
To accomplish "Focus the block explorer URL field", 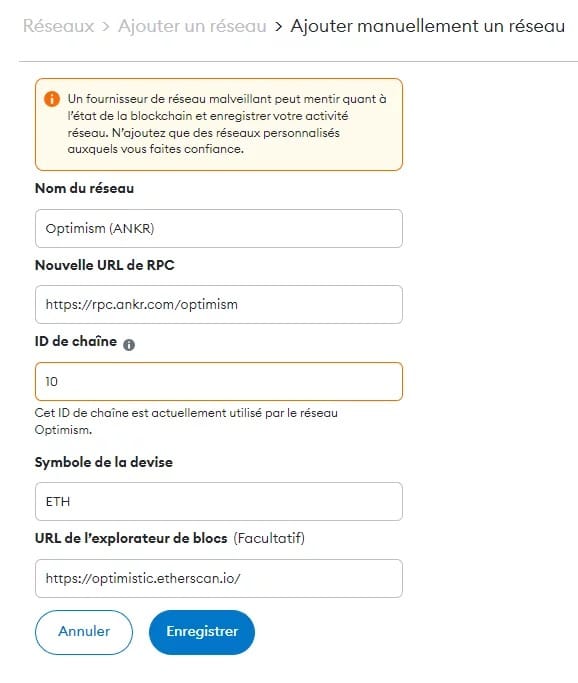I will [x=219, y=578].
